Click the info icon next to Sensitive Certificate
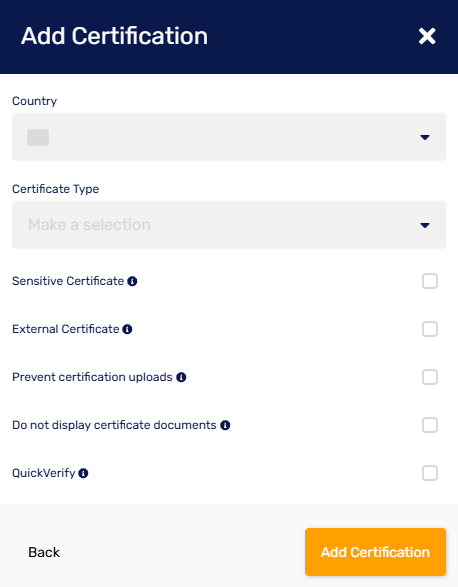 pyautogui.click(x=132, y=281)
